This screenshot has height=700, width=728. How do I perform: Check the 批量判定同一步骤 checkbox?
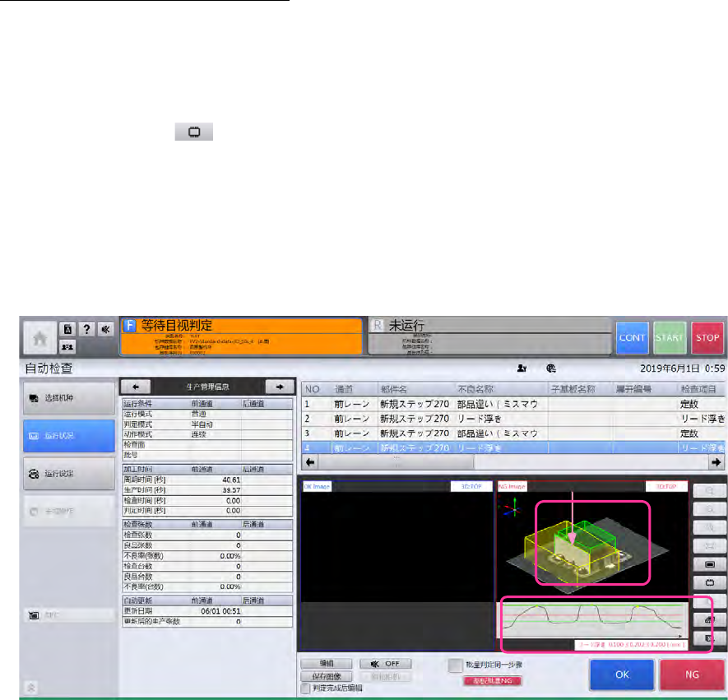click(x=456, y=665)
